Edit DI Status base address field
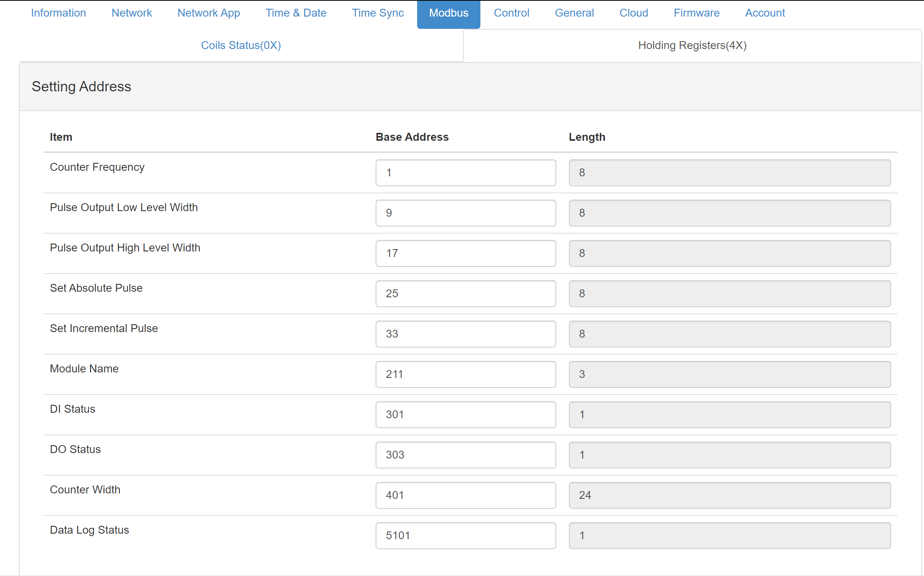 click(x=466, y=415)
